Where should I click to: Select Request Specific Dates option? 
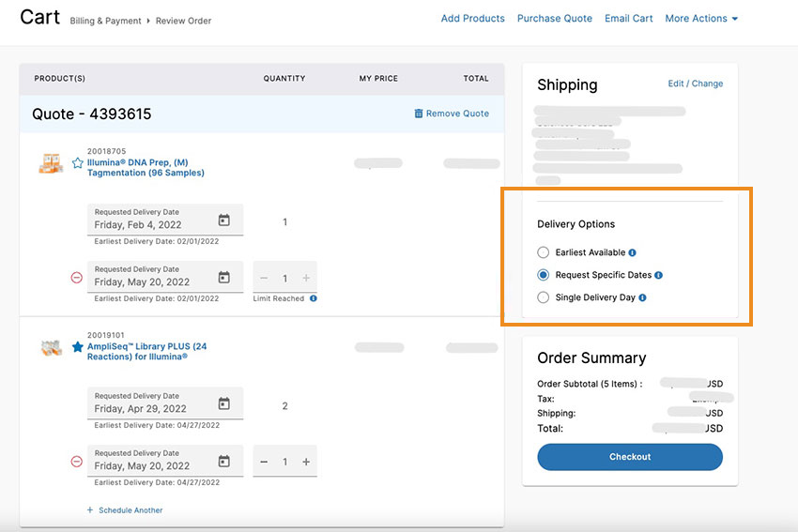[x=544, y=275]
